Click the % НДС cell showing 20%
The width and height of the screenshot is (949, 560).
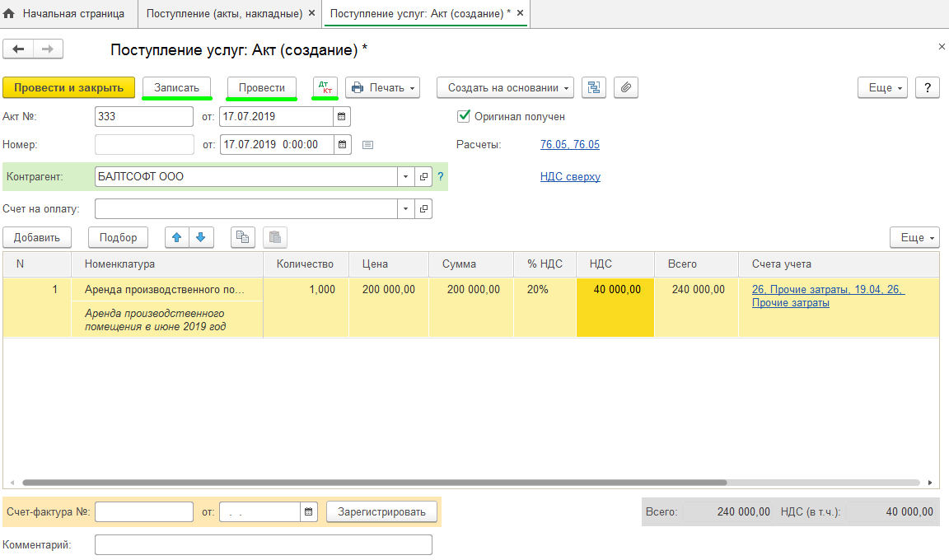[x=545, y=307]
